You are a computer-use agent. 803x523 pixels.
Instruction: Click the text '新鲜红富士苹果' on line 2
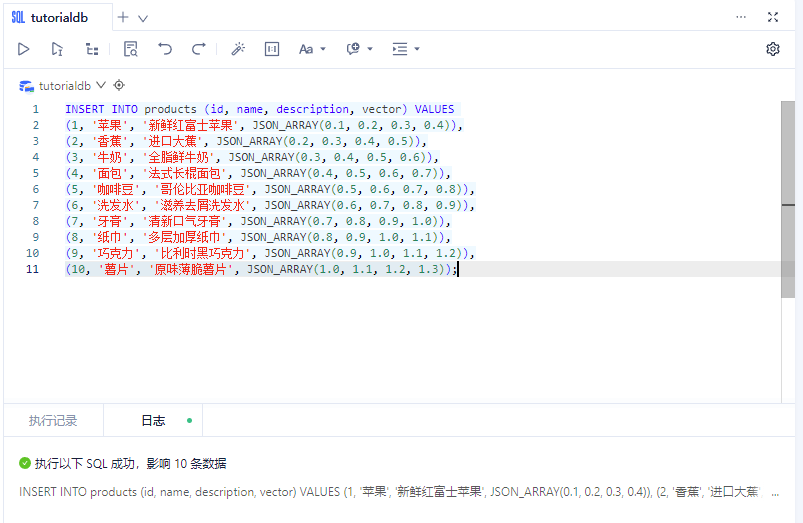pos(190,125)
